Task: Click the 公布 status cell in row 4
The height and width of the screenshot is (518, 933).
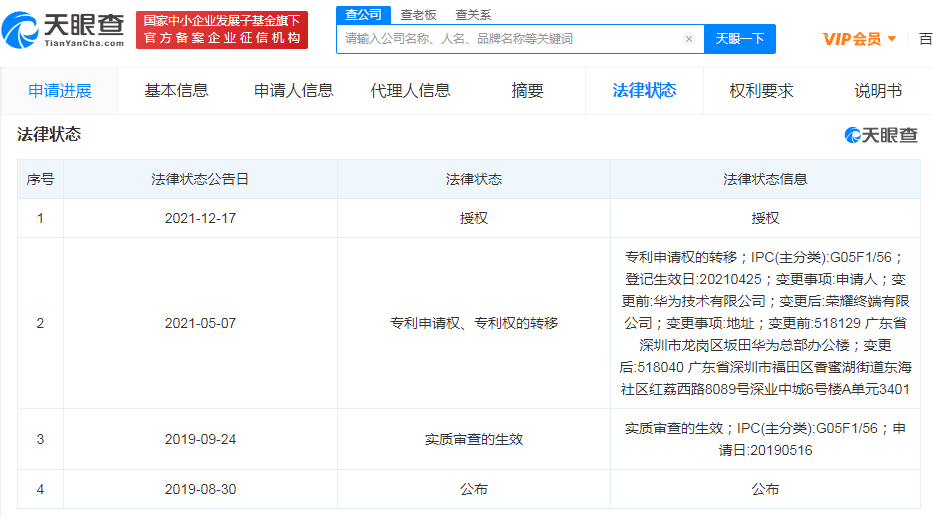Action: click(474, 489)
